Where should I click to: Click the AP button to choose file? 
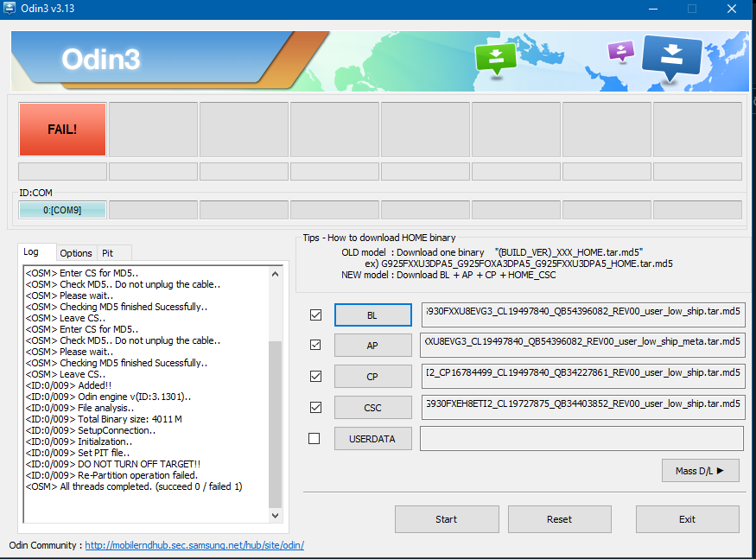point(372,346)
